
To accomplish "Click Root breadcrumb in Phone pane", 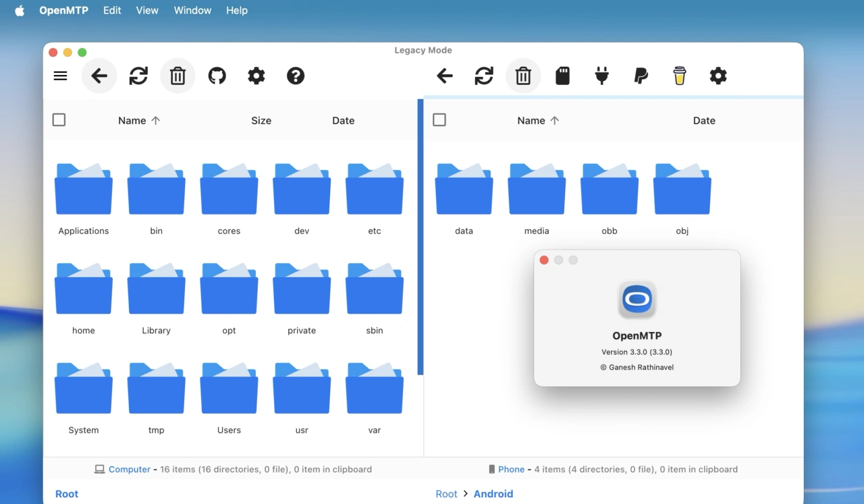I will 446,494.
